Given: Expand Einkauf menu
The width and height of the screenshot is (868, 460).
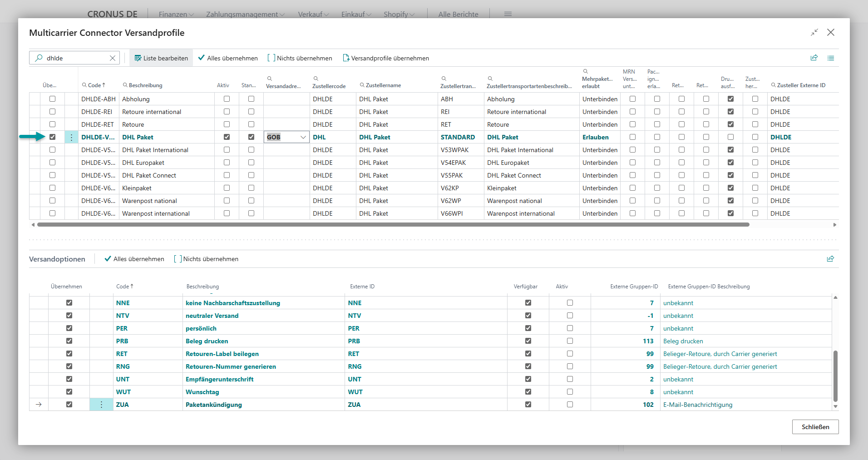Looking at the screenshot, I should tap(356, 14).
